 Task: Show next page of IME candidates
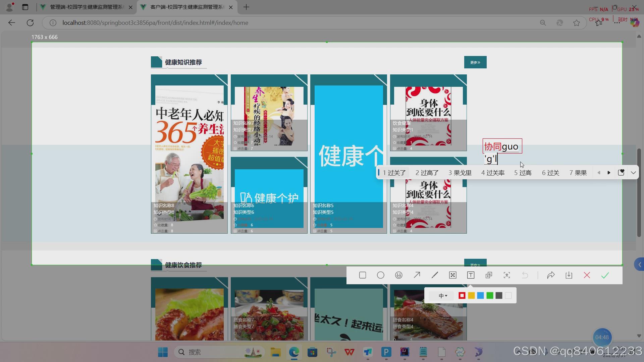tap(609, 172)
